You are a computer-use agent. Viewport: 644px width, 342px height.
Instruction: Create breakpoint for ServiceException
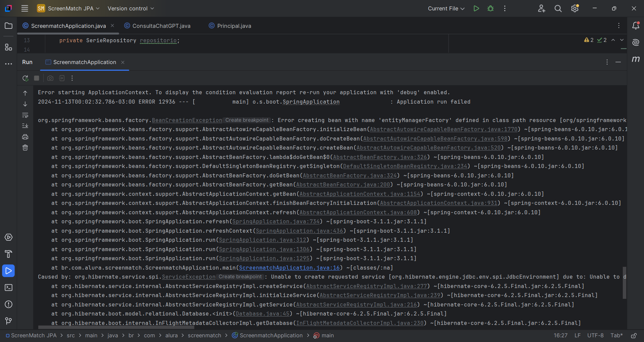tap(240, 277)
